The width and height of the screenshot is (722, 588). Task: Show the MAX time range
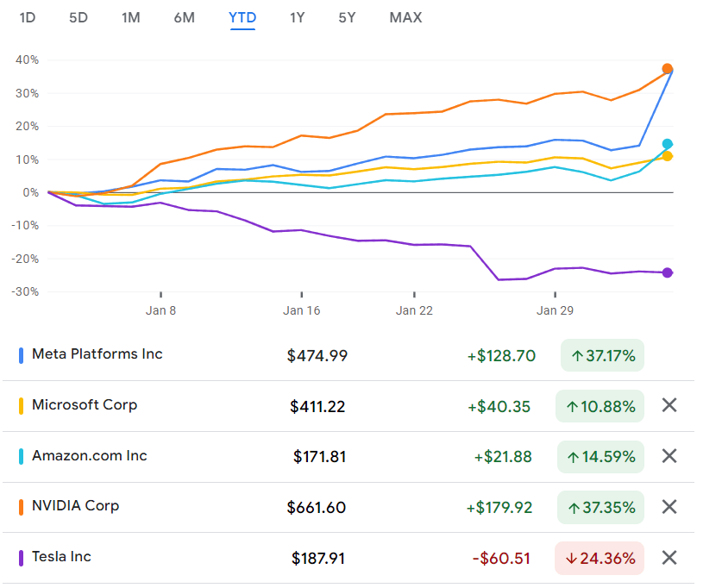(x=405, y=17)
